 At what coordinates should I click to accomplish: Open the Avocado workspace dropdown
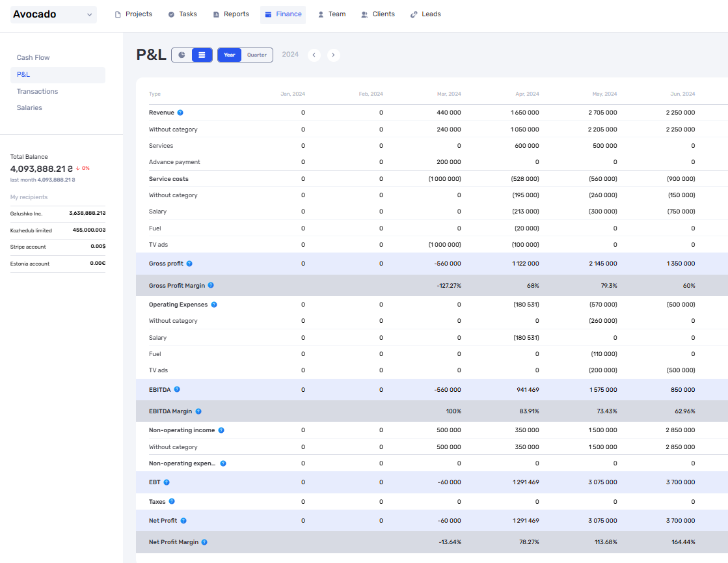click(x=53, y=14)
